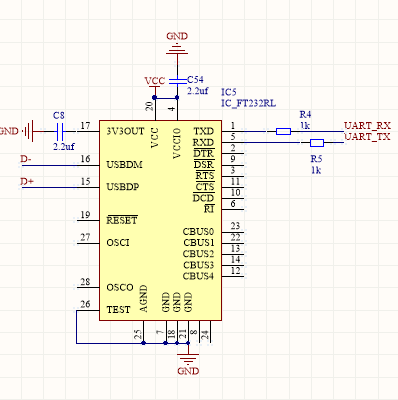Click the D+ net label

(x=27, y=182)
